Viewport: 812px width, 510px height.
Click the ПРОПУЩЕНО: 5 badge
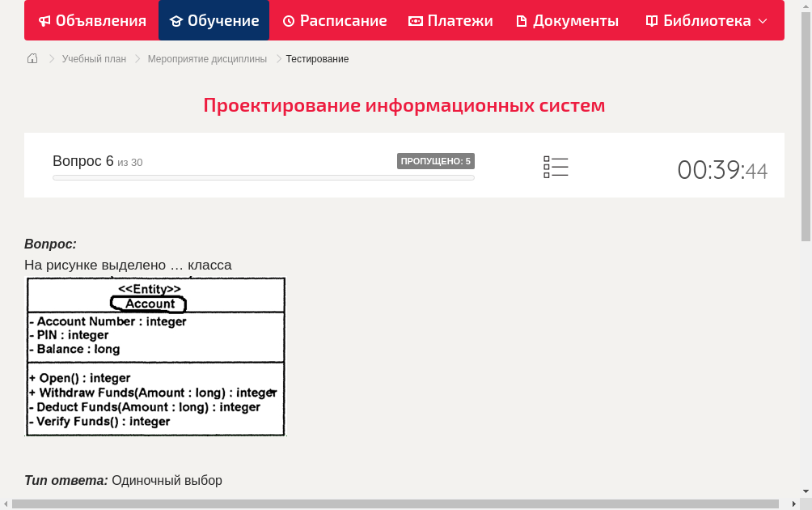[x=436, y=160]
